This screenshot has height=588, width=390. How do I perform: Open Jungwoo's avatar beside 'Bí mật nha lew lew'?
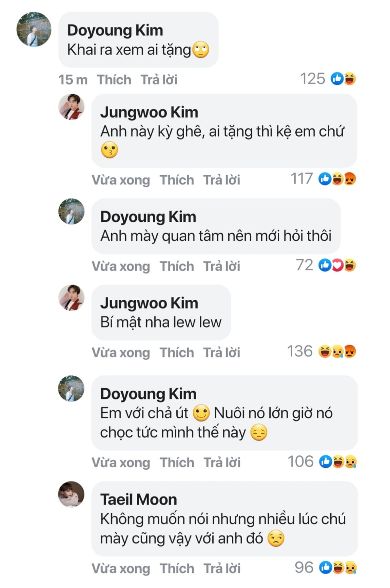(71, 298)
